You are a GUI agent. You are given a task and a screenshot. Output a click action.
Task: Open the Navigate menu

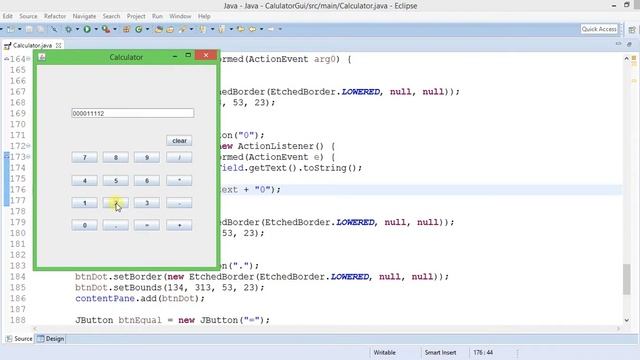pyautogui.click(x=84, y=16)
